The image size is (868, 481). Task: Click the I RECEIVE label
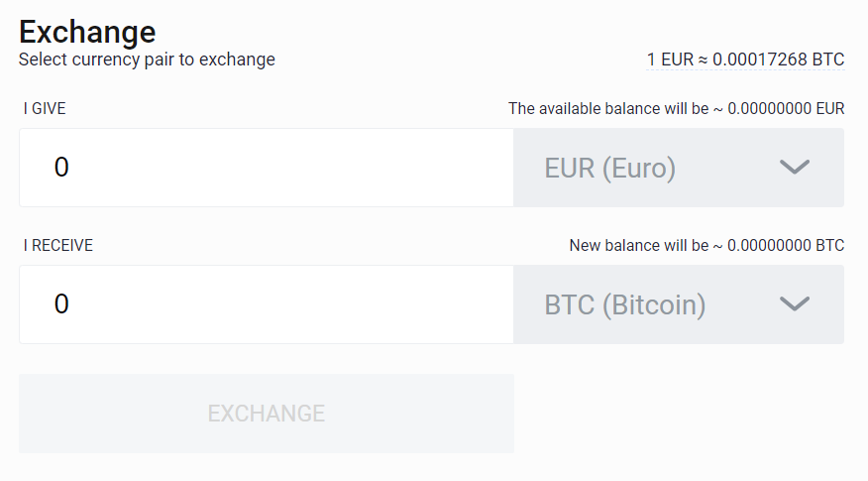coord(57,245)
